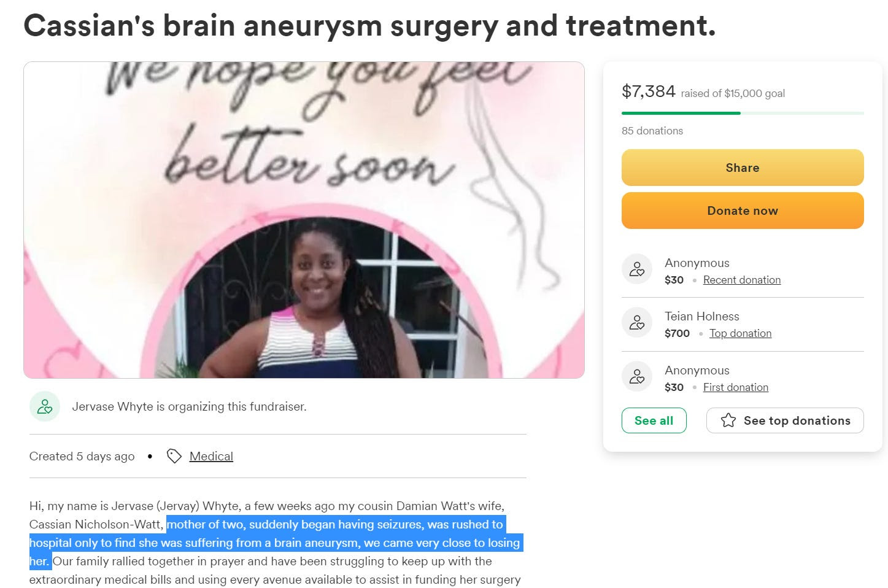
Task: Click the donor icon beside the recent Anonymous donation
Action: [637, 269]
